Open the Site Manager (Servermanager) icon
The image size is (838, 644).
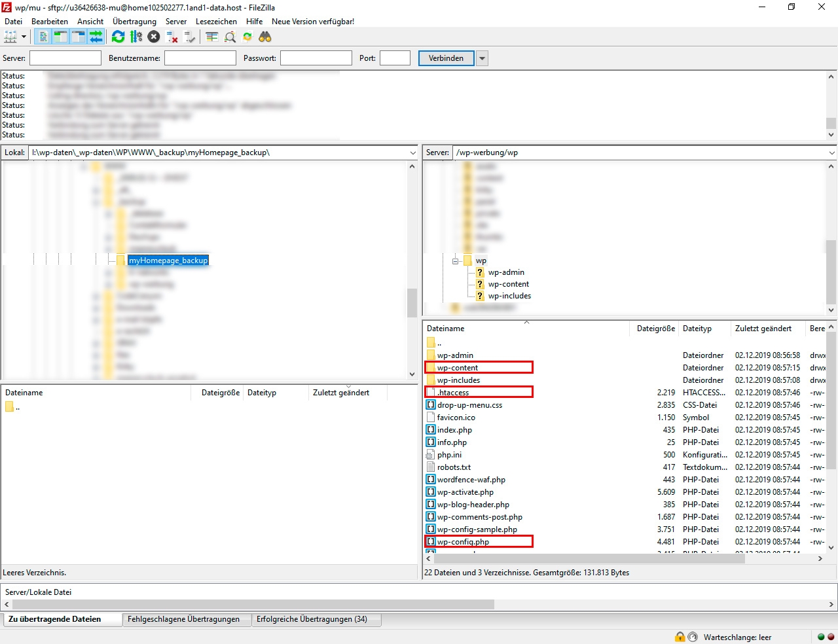(x=10, y=37)
